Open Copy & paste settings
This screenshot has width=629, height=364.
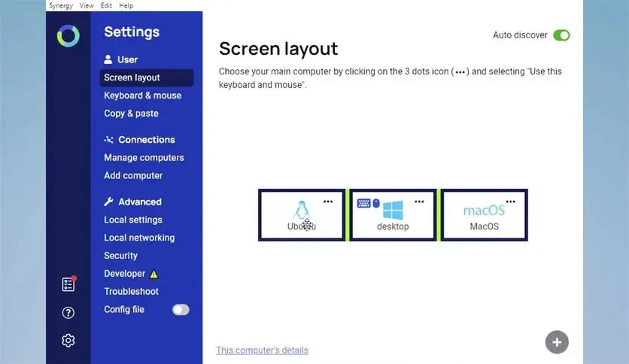131,114
